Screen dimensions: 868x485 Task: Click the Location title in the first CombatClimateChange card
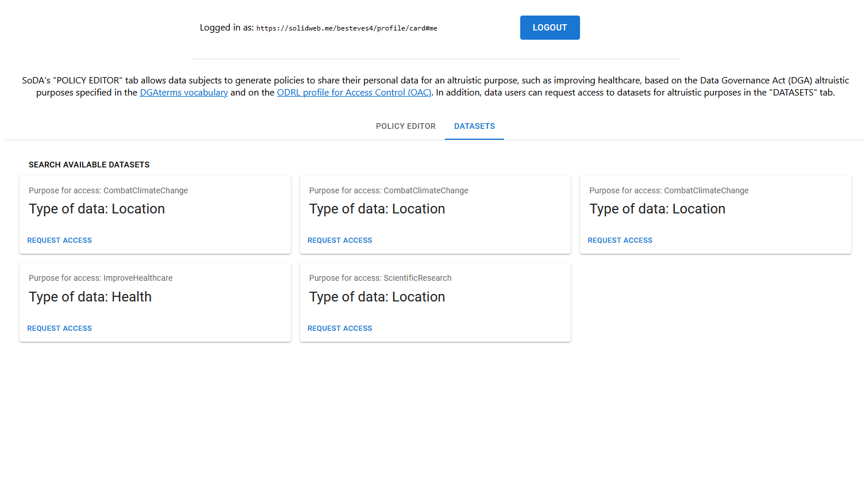97,209
